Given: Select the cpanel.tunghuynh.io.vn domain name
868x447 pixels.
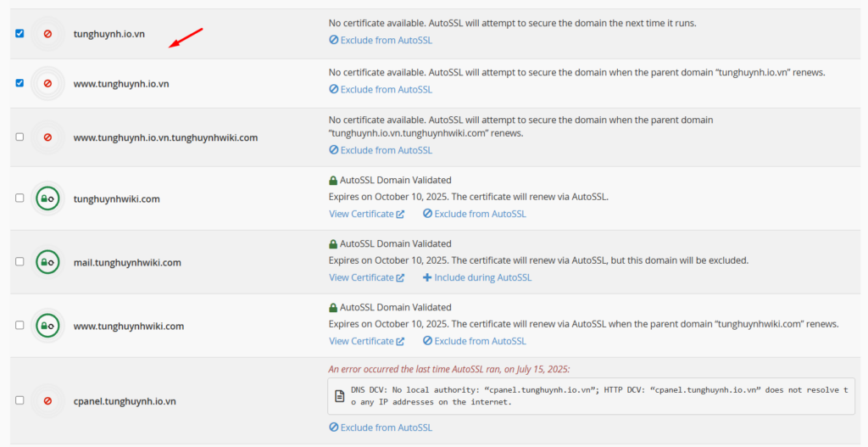Looking at the screenshot, I should (x=125, y=401).
